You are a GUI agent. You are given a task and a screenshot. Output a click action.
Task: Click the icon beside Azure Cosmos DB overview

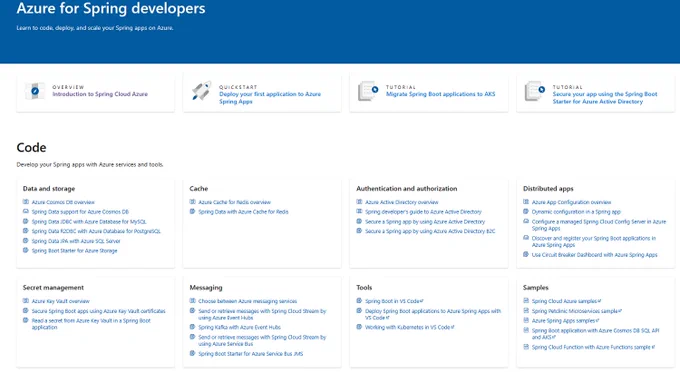26,202
